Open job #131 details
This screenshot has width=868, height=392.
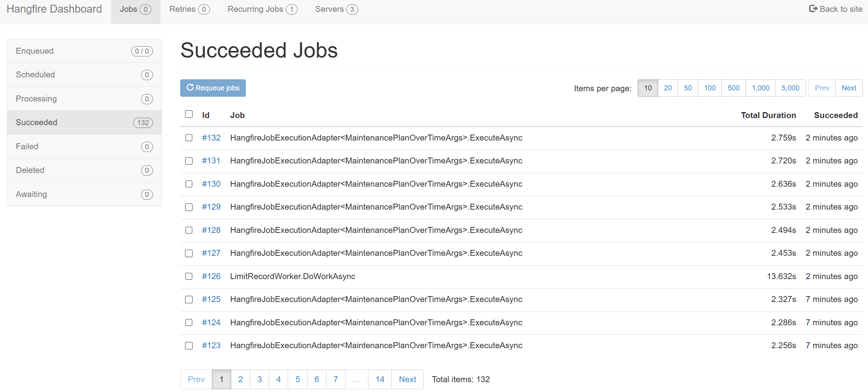click(x=211, y=161)
